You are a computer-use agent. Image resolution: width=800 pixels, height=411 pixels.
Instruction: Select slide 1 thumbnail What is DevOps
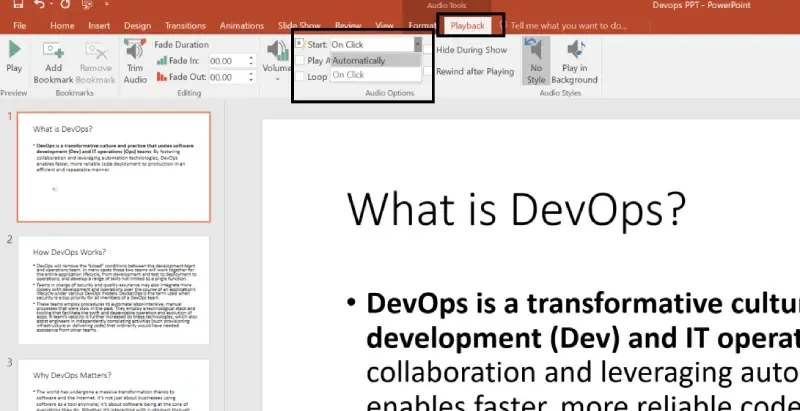[x=114, y=167]
